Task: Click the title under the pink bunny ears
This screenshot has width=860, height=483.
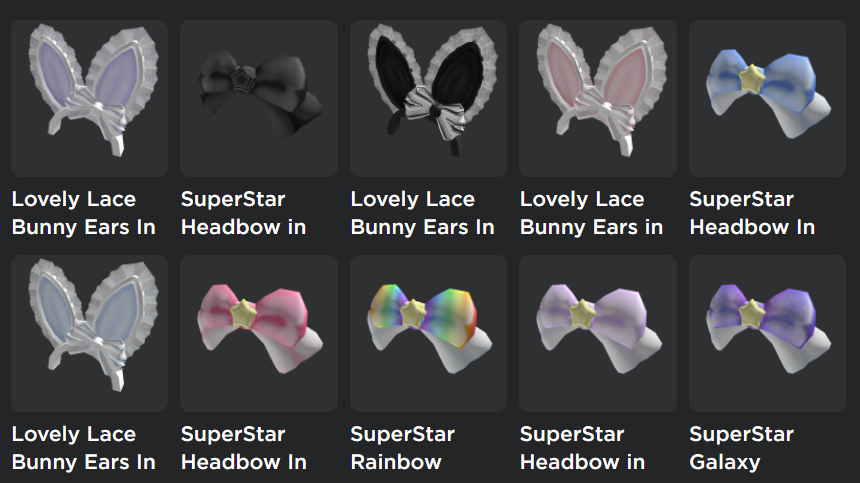Action: pos(592,213)
